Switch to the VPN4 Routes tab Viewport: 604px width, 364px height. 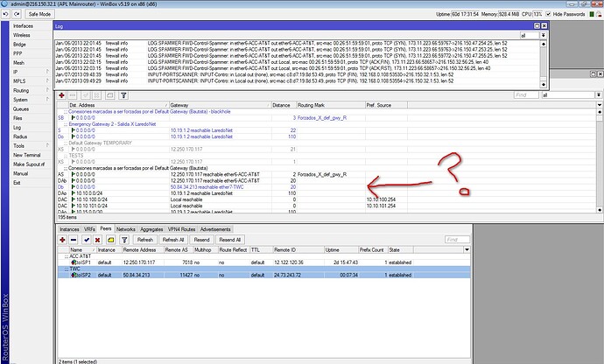coord(181,229)
